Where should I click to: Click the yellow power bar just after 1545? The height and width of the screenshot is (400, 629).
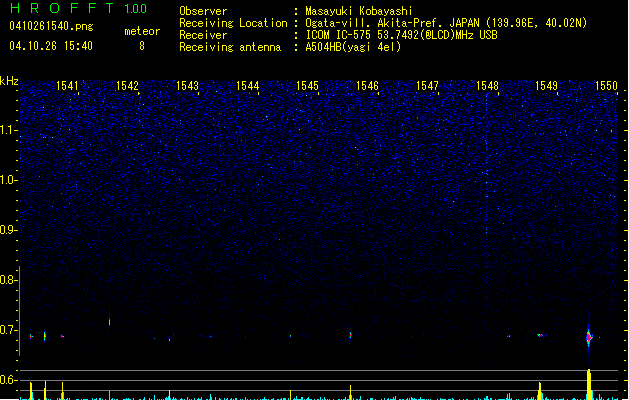pos(351,392)
